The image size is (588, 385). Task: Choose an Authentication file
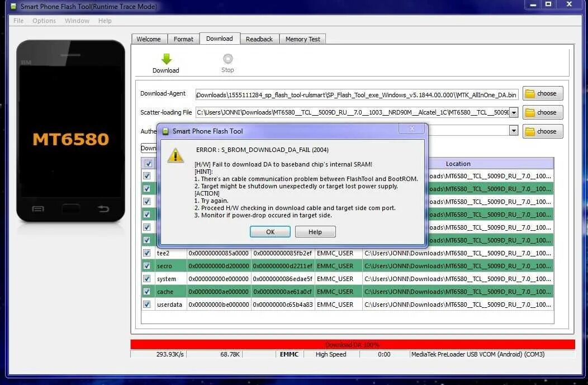[543, 131]
